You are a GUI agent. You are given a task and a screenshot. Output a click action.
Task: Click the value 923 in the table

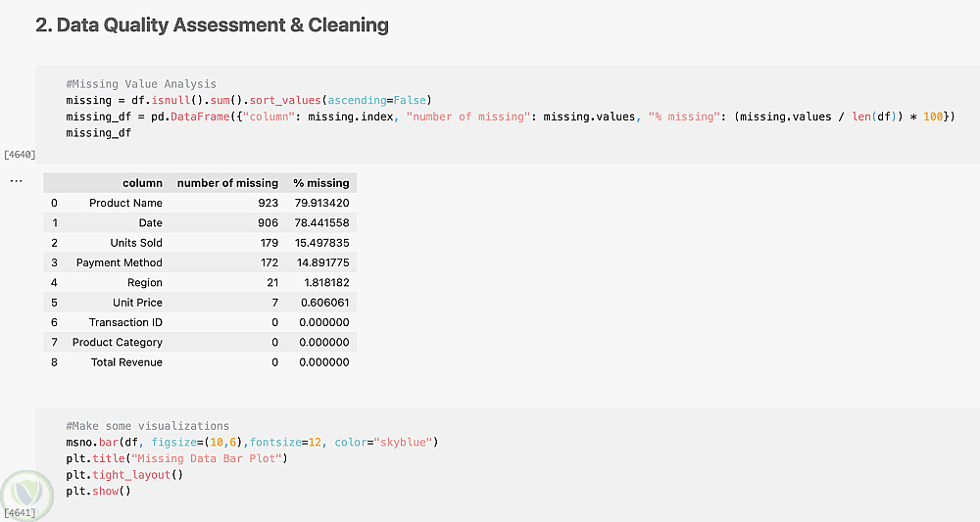(268, 203)
